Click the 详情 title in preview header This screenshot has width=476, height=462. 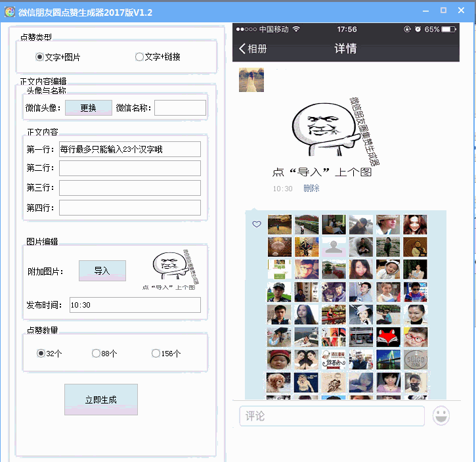pyautogui.click(x=346, y=49)
